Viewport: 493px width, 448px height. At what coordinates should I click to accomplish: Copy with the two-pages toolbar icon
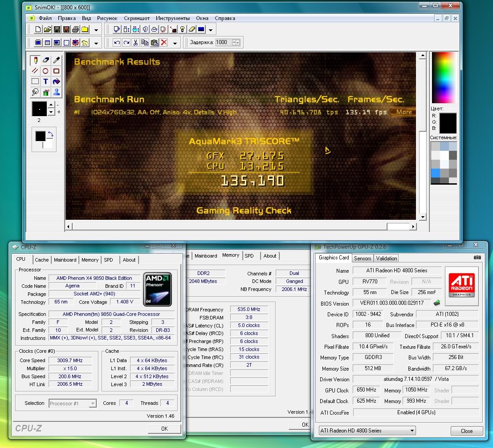coord(145,43)
